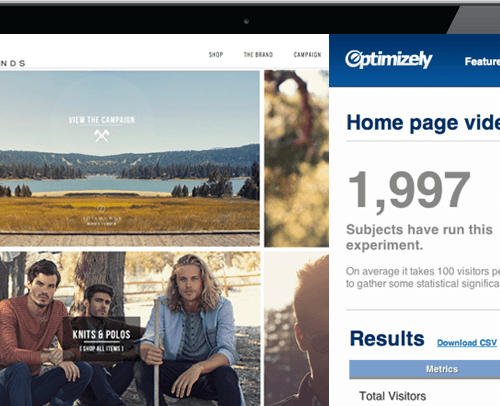The height and width of the screenshot is (406, 500).
Task: Open THE BRAND menu item
Action: (258, 55)
